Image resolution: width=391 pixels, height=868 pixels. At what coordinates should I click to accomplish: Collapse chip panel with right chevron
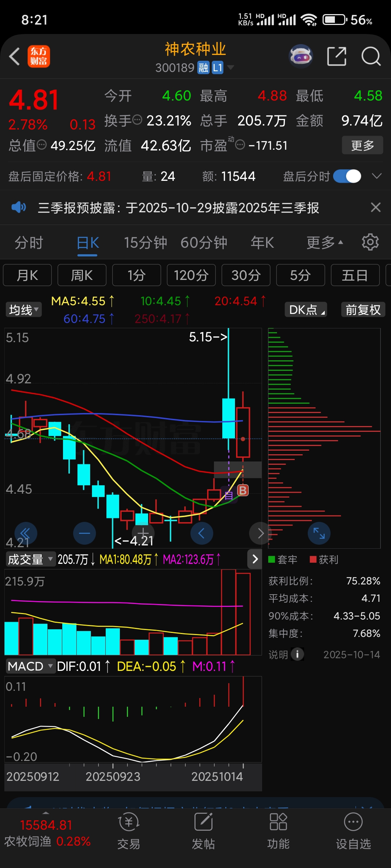[255, 559]
